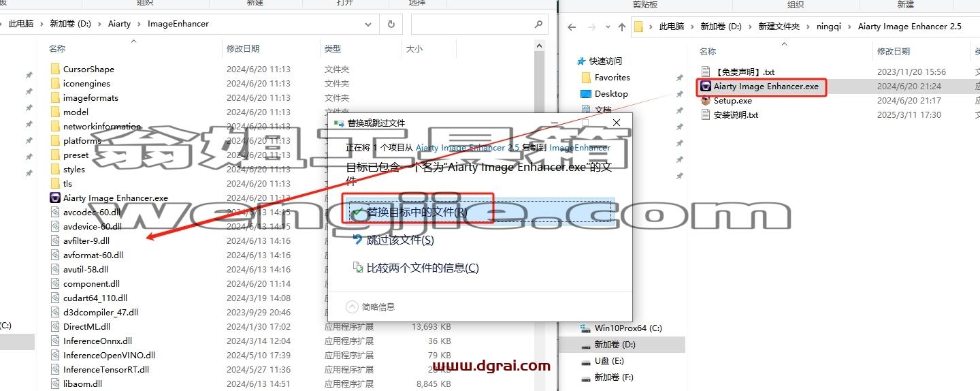Click '新建文件夹' in right breadcrumb path
Image resolution: width=980 pixels, height=391 pixels.
click(x=779, y=27)
